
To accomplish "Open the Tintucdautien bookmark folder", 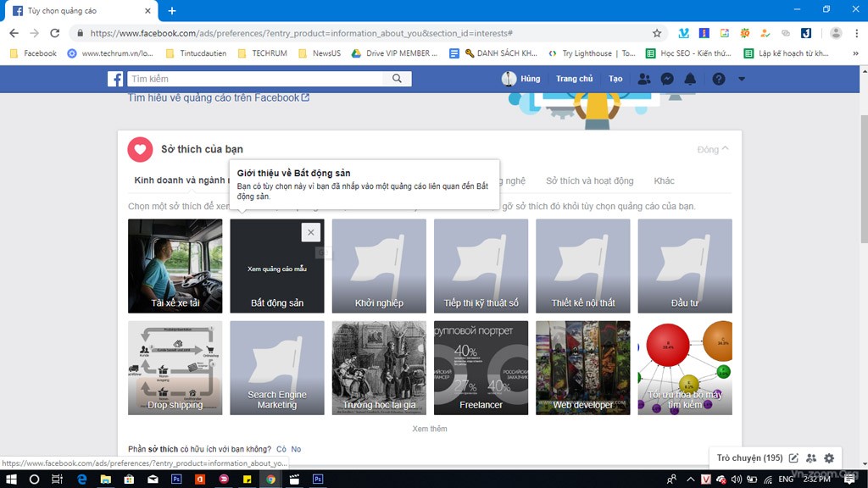I will 196,53.
